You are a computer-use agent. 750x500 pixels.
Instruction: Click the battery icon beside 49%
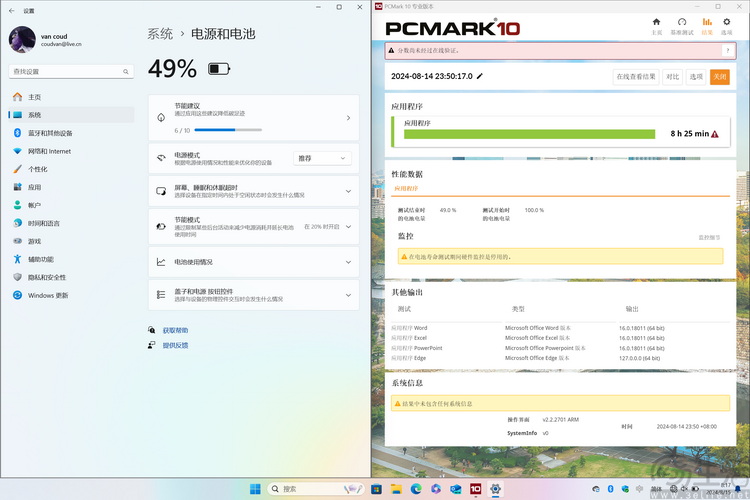tap(219, 69)
